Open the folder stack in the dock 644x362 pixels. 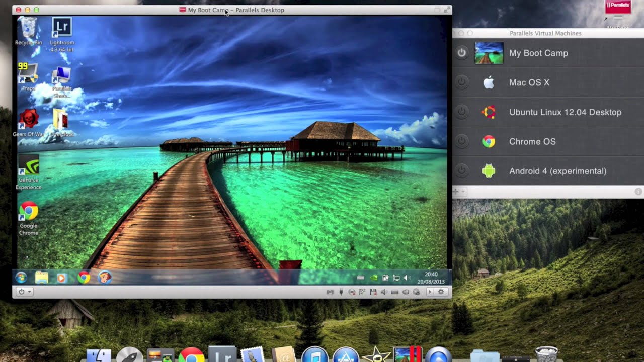click(485, 355)
